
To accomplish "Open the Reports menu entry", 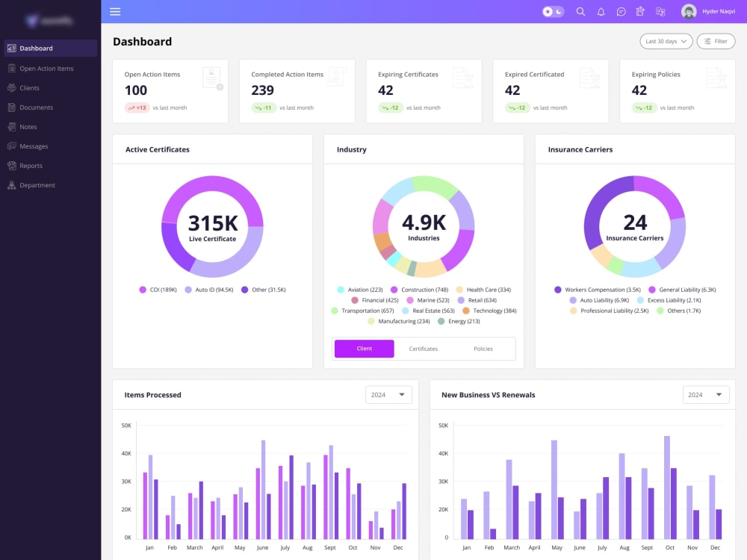I will click(31, 166).
